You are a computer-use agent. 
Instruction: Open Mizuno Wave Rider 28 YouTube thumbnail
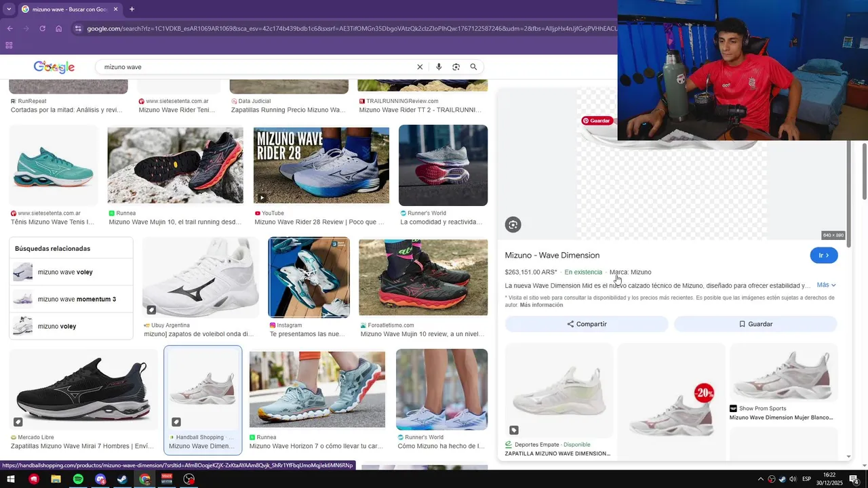tap(321, 165)
